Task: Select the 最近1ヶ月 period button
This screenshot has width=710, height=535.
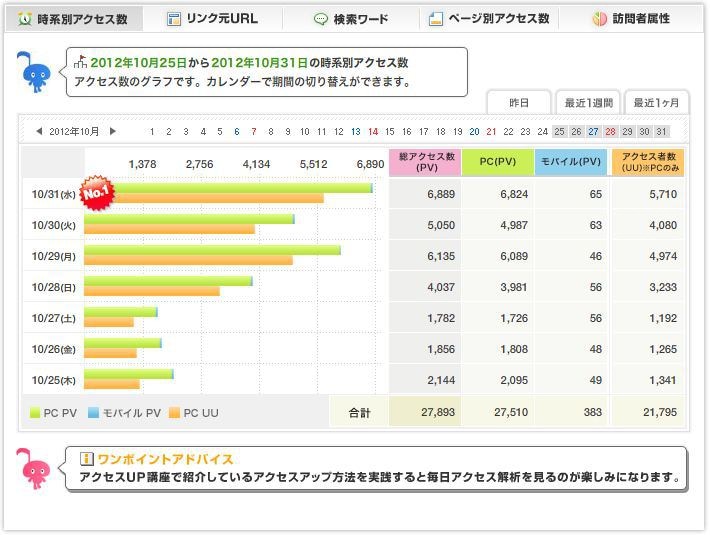Action: (x=656, y=103)
